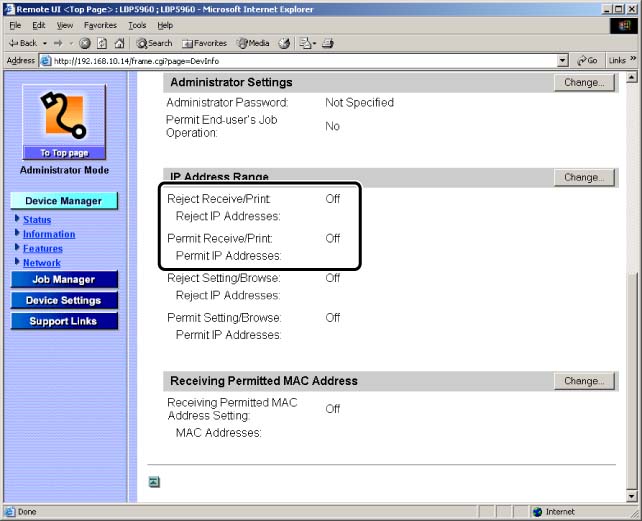Click Change for IP Address Range
The width and height of the screenshot is (642, 521).
[583, 177]
